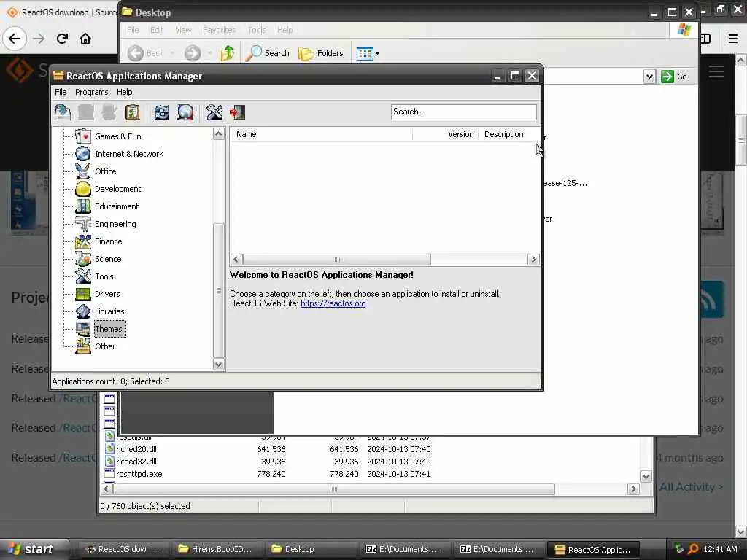The width and height of the screenshot is (747, 560).
Task: Click the All Activity link on the webpage
Action: [692, 486]
